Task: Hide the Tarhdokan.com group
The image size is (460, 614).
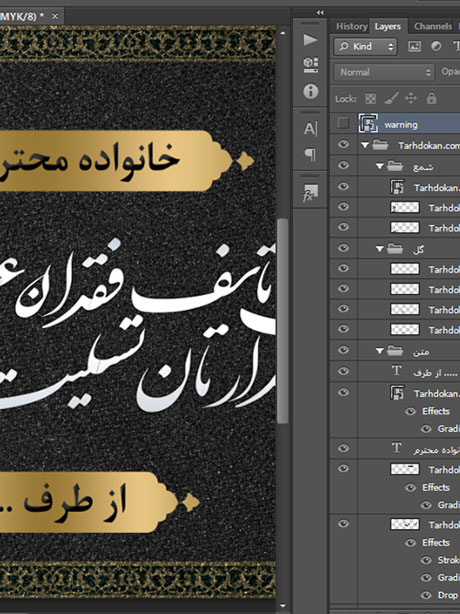Action: click(343, 144)
